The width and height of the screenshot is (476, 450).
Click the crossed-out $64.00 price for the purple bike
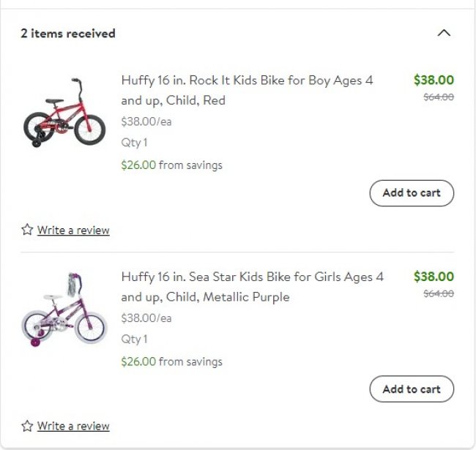coord(439,293)
